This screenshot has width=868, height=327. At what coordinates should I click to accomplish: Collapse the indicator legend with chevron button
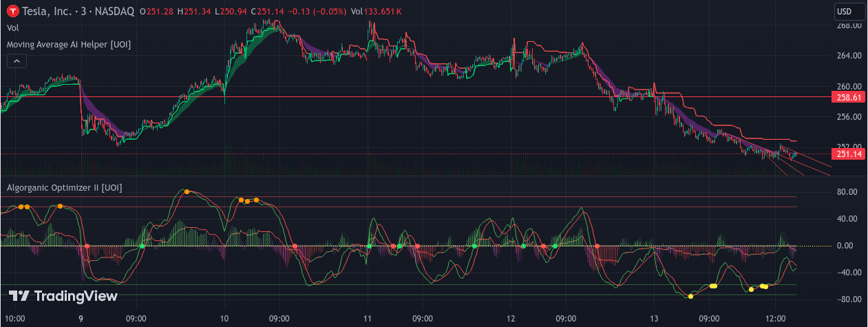tap(17, 61)
